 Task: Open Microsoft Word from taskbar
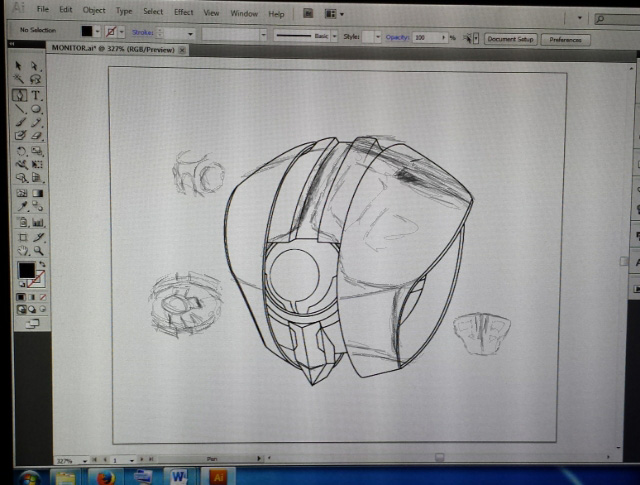(179, 477)
